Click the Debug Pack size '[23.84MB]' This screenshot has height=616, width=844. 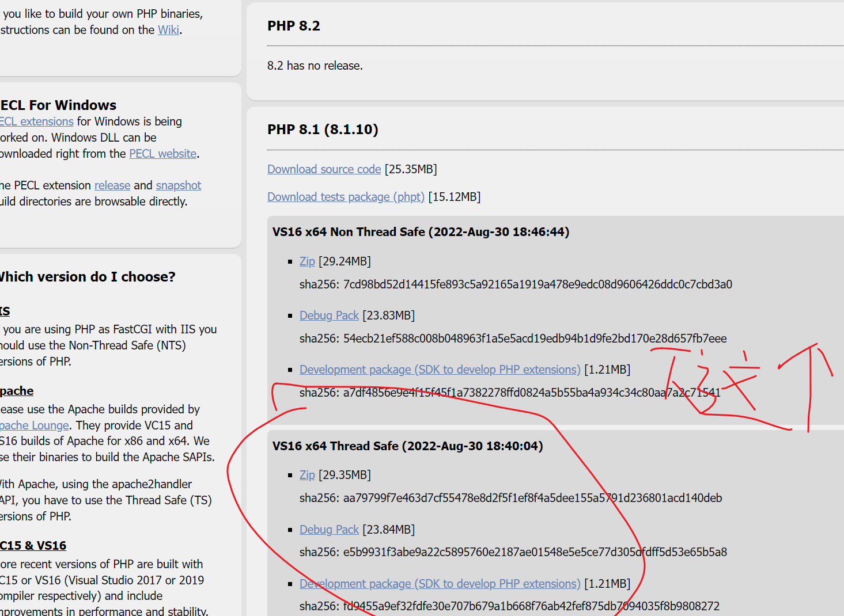tap(388, 530)
